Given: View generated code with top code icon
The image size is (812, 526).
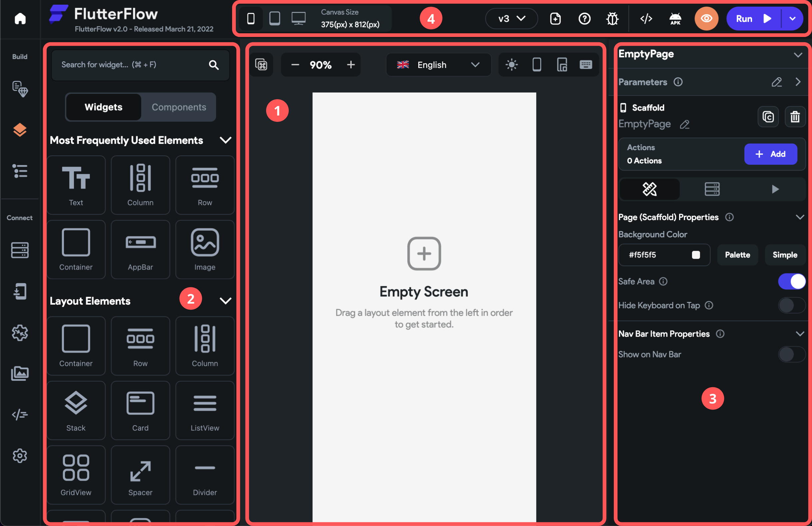Looking at the screenshot, I should click(x=646, y=18).
